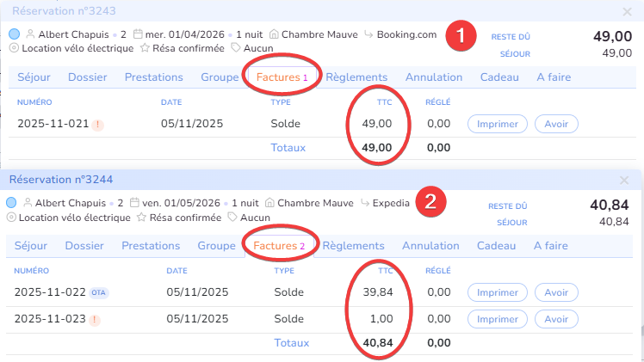Viewport: 644px width, 362px height.
Task: Open the Factures tab in reservation 3243
Action: (282, 77)
